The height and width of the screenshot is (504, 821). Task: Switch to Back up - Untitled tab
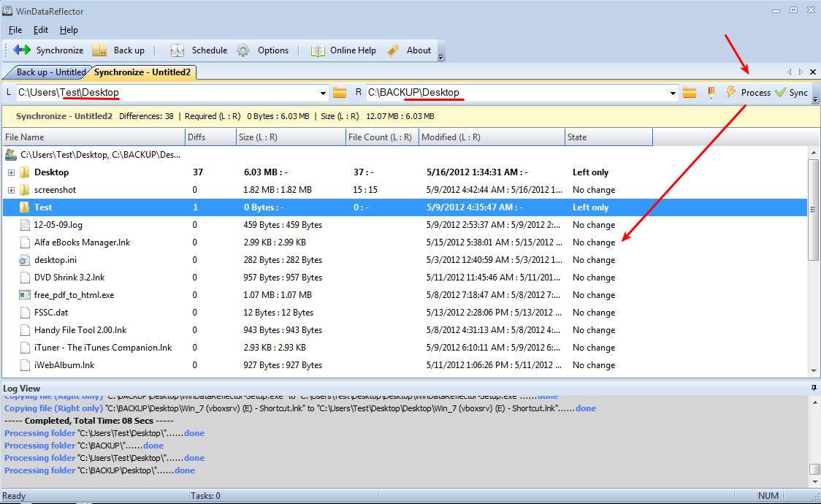point(48,72)
